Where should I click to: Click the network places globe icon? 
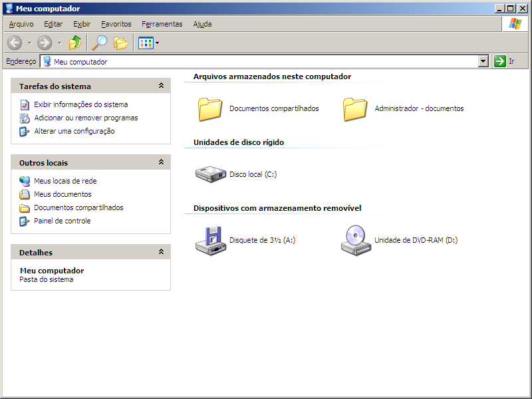[x=25, y=181]
